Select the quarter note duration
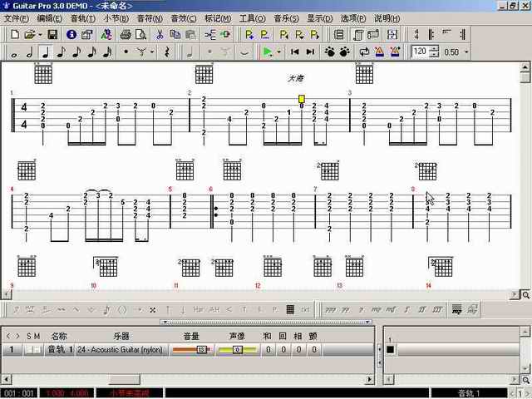Viewport: 532px width, 399px height. point(46,52)
